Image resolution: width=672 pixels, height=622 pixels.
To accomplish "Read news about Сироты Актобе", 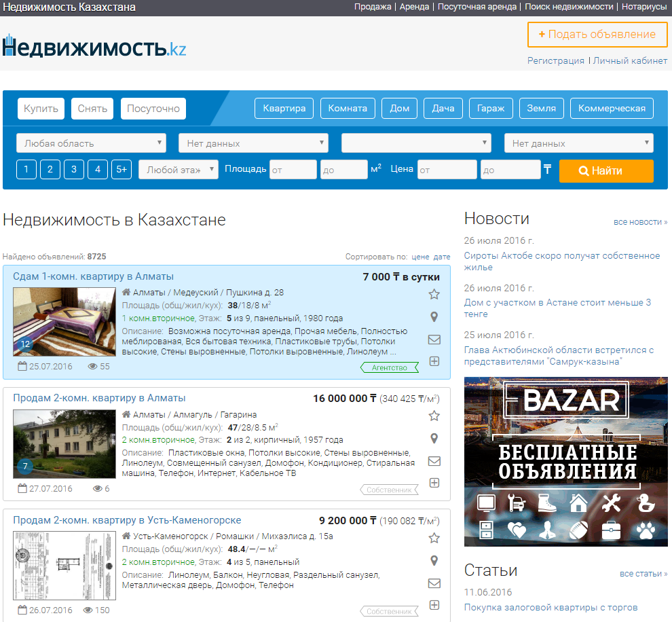I will (562, 261).
